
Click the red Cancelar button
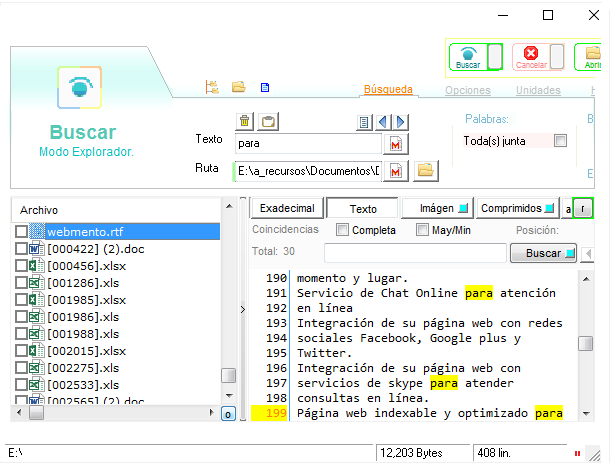(x=531, y=56)
